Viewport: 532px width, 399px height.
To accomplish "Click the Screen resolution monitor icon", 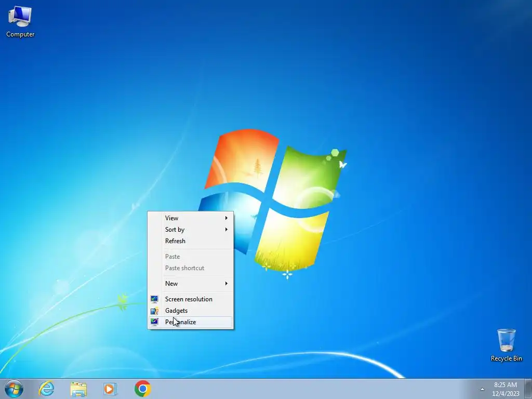I will click(x=154, y=299).
